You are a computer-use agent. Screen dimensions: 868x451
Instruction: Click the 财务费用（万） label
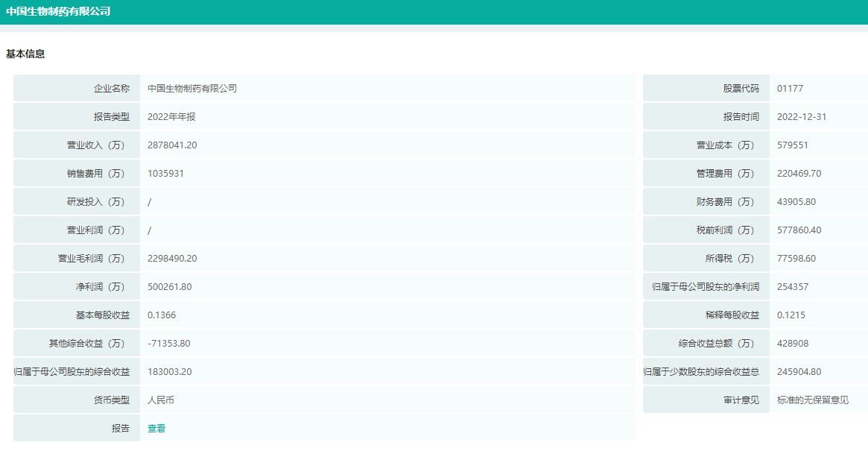tap(727, 201)
